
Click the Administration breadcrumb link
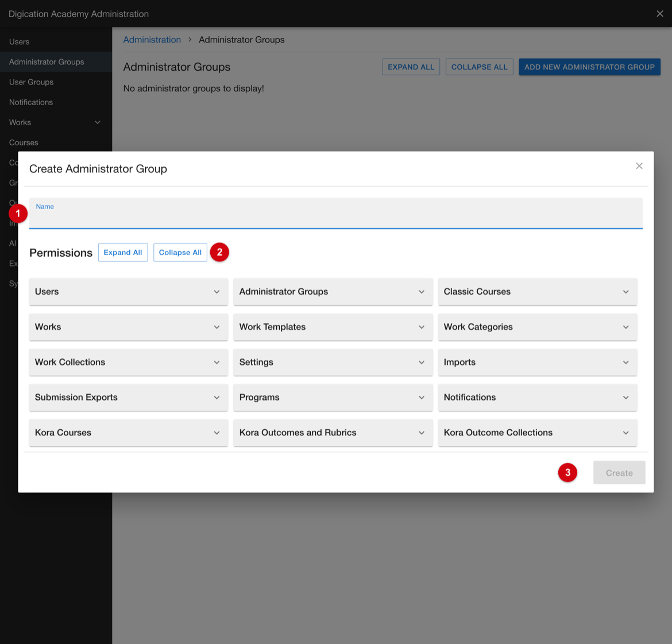(x=152, y=40)
